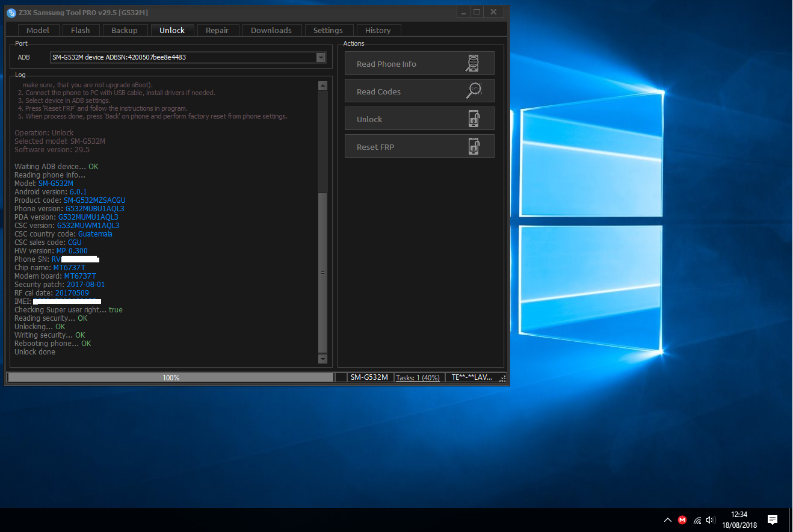The image size is (793, 532).
Task: Click the 'PDA version: G532MUMU1AQL3' log line
Action: pos(66,217)
